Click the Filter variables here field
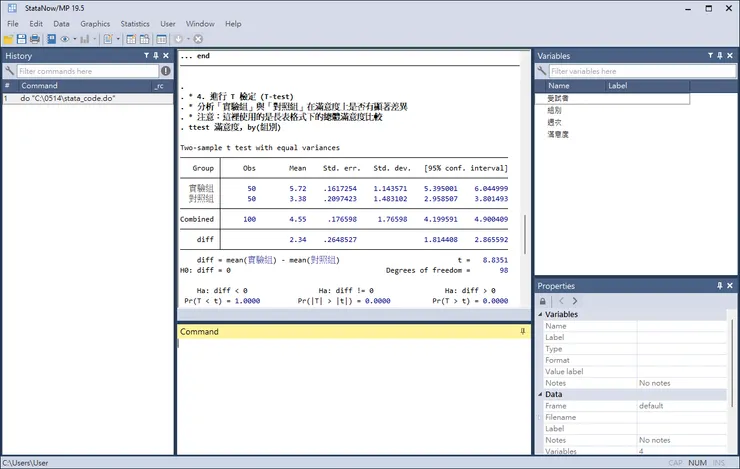This screenshot has height=469, width=740. click(642, 71)
